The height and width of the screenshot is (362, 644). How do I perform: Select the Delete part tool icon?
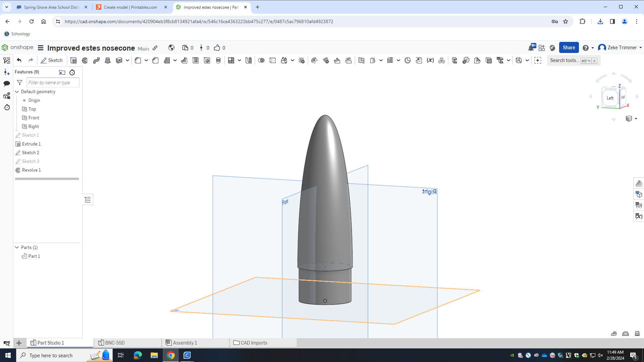tap(302, 60)
